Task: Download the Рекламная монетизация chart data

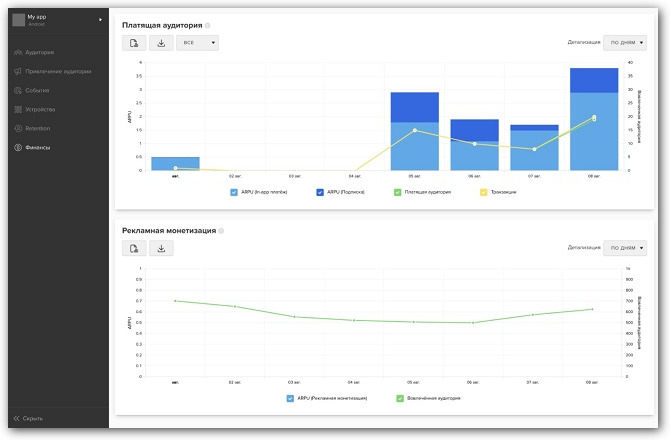Action: tap(160, 248)
